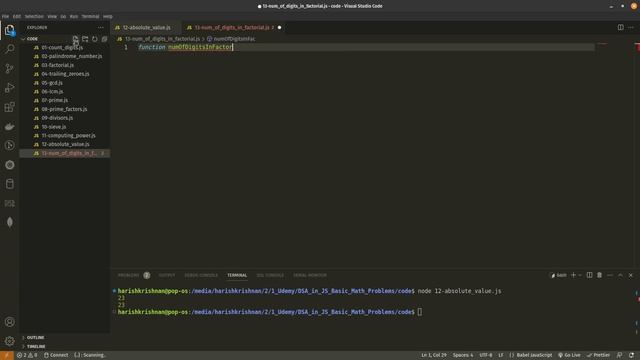Open the View menu

point(52,16)
